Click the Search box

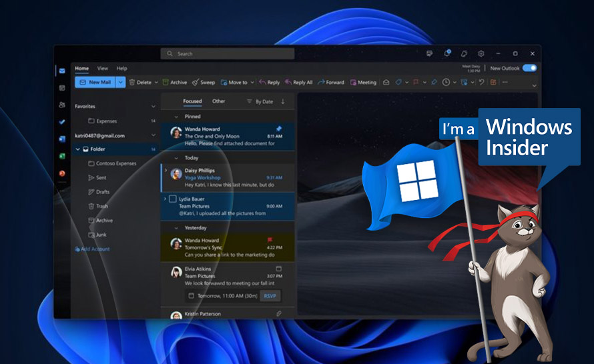[x=228, y=54]
